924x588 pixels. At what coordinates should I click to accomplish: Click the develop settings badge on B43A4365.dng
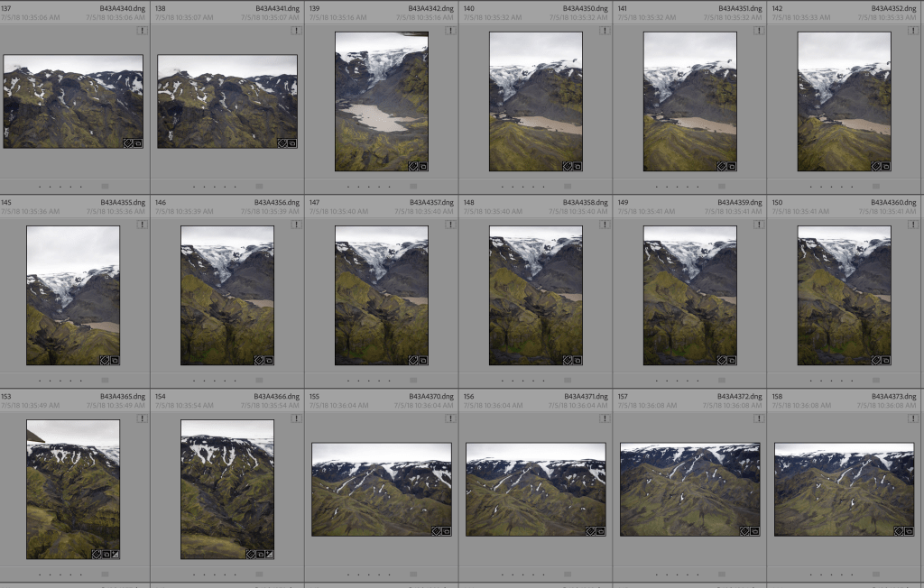point(115,555)
